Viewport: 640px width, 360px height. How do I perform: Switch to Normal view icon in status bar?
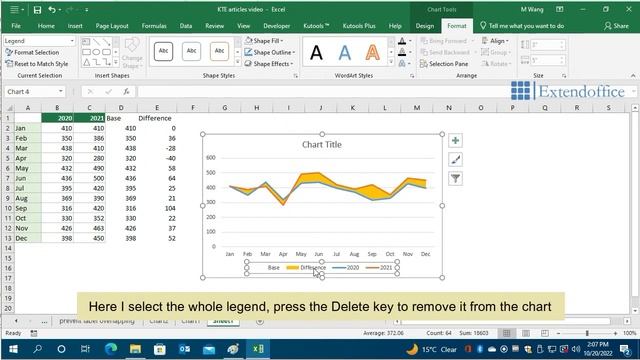click(507, 333)
